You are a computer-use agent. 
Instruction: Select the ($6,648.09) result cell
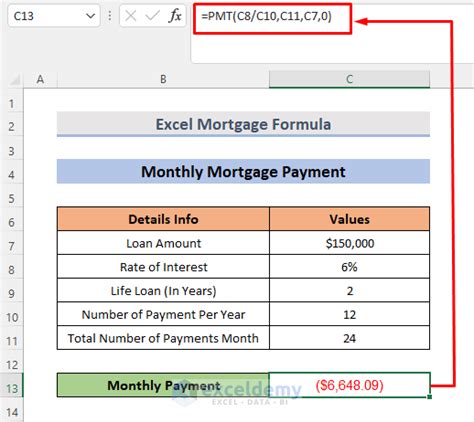point(349,385)
